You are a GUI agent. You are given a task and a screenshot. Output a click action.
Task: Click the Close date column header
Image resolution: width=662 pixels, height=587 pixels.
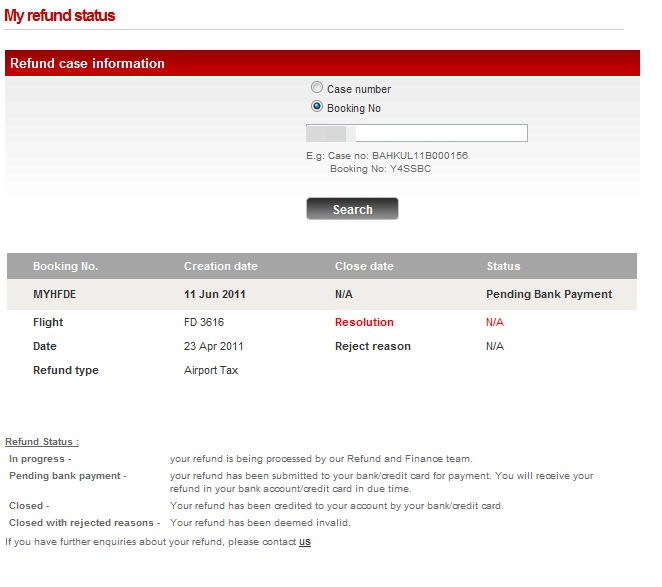(364, 266)
